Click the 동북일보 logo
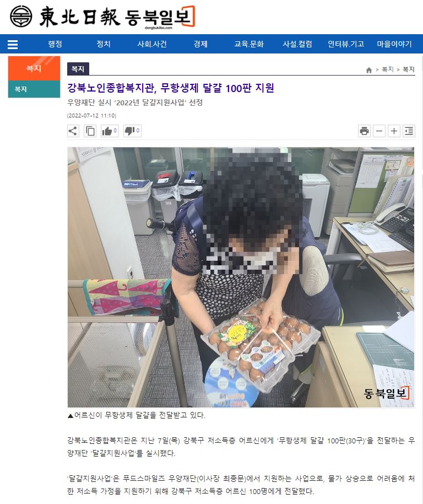The height and width of the screenshot is (504, 423). [x=102, y=17]
